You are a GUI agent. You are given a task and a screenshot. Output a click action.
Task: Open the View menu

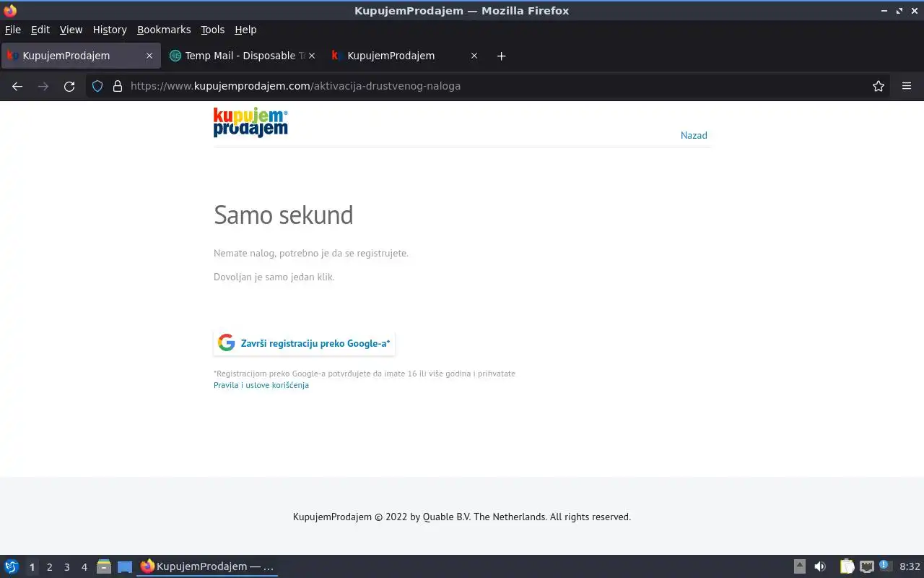pos(71,30)
